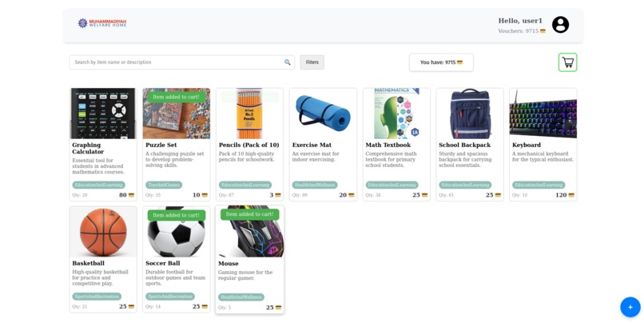Focus the item search input field

(x=177, y=62)
